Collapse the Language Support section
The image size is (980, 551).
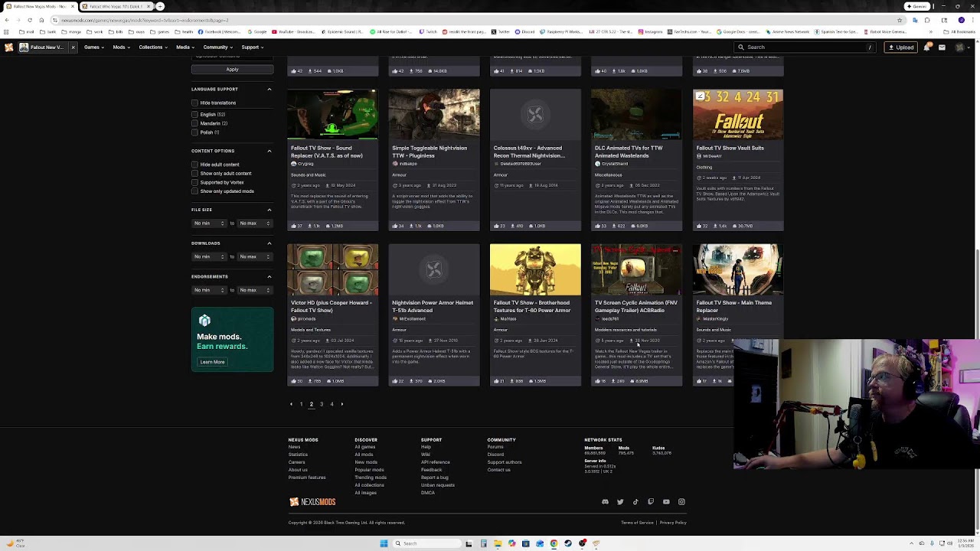pos(269,90)
